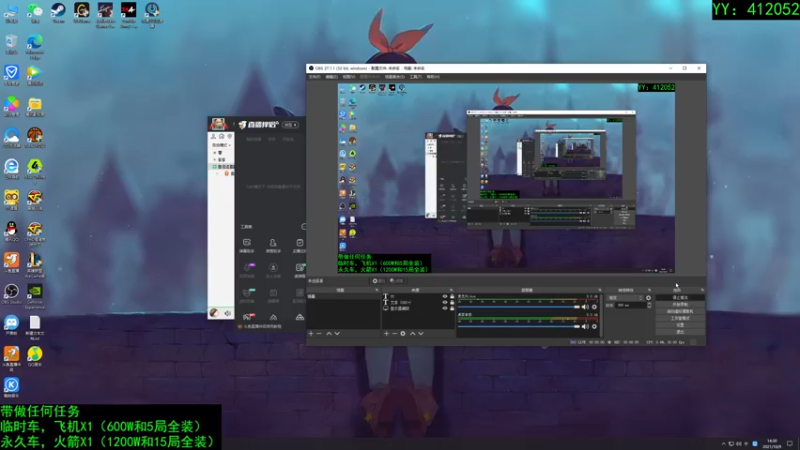Pop out the Audio Mixer dock via its header icon
This screenshot has width=800, height=450.
point(599,290)
